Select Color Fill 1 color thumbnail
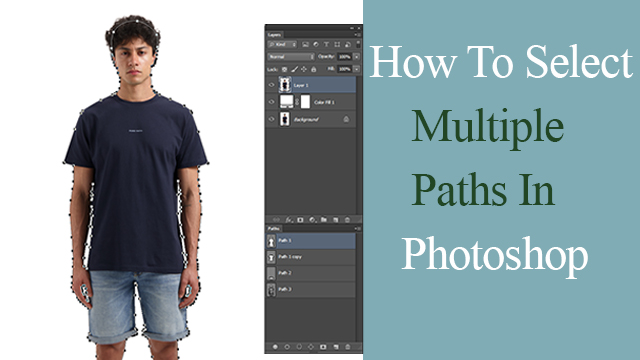Image resolution: width=640 pixels, height=360 pixels. pos(286,102)
